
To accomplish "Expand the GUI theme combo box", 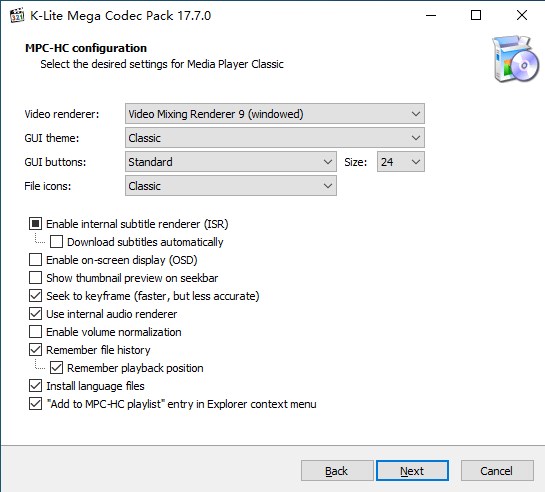I will tap(275, 138).
